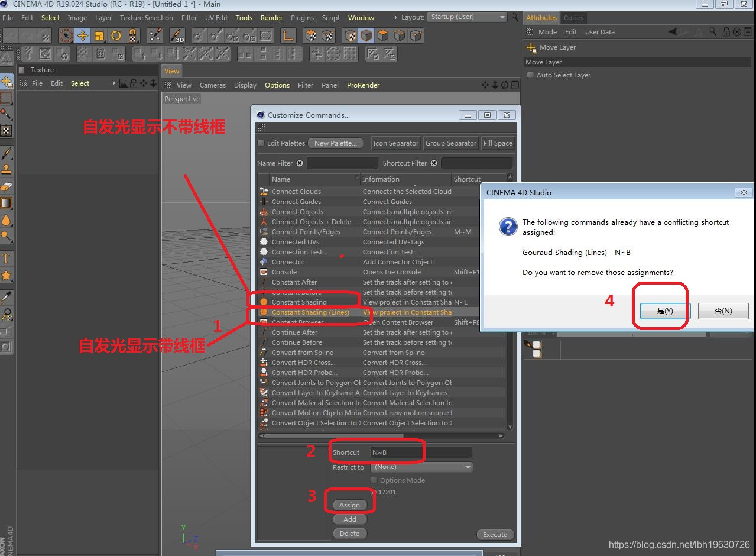The width and height of the screenshot is (756, 556).
Task: Select the Brush tool
Action: [x=7, y=154]
